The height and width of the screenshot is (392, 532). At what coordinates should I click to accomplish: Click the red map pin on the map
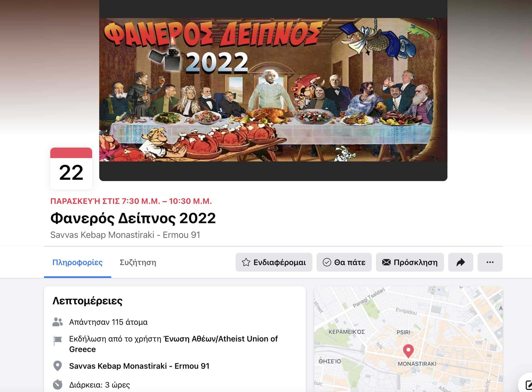[408, 351]
